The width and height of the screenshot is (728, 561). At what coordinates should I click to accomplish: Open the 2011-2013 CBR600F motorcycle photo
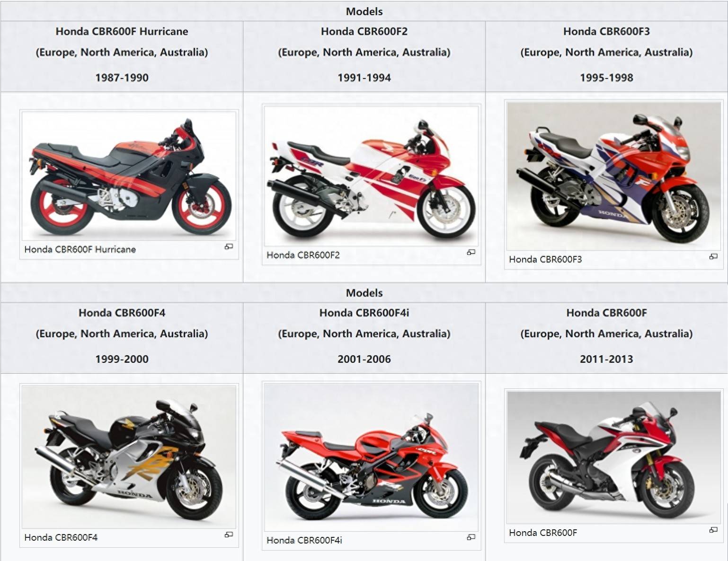click(613, 457)
